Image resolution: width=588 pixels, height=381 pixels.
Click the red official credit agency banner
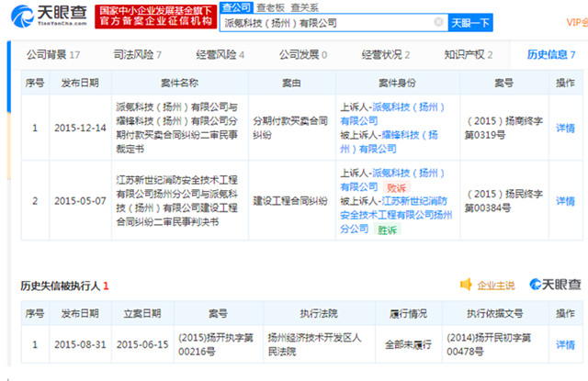coord(155,17)
